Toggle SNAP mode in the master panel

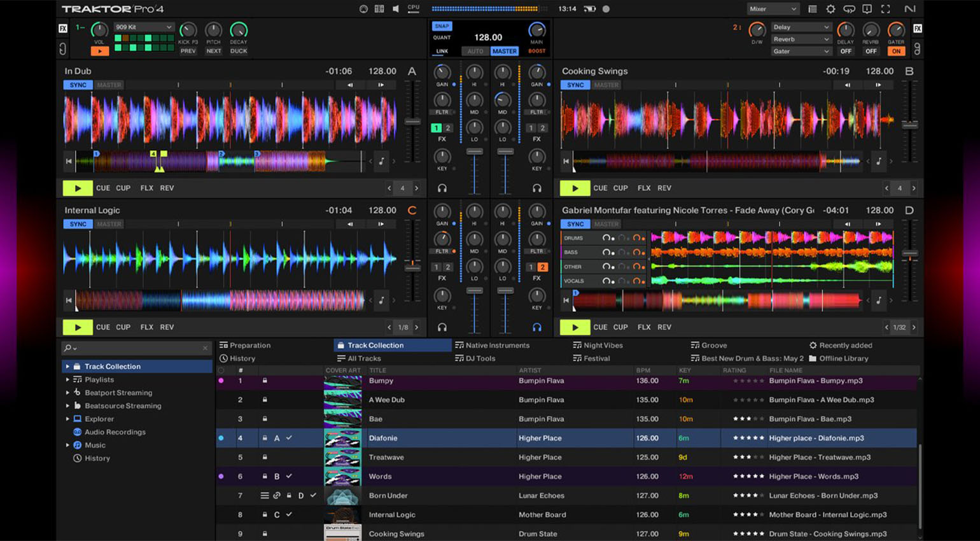coord(442,26)
